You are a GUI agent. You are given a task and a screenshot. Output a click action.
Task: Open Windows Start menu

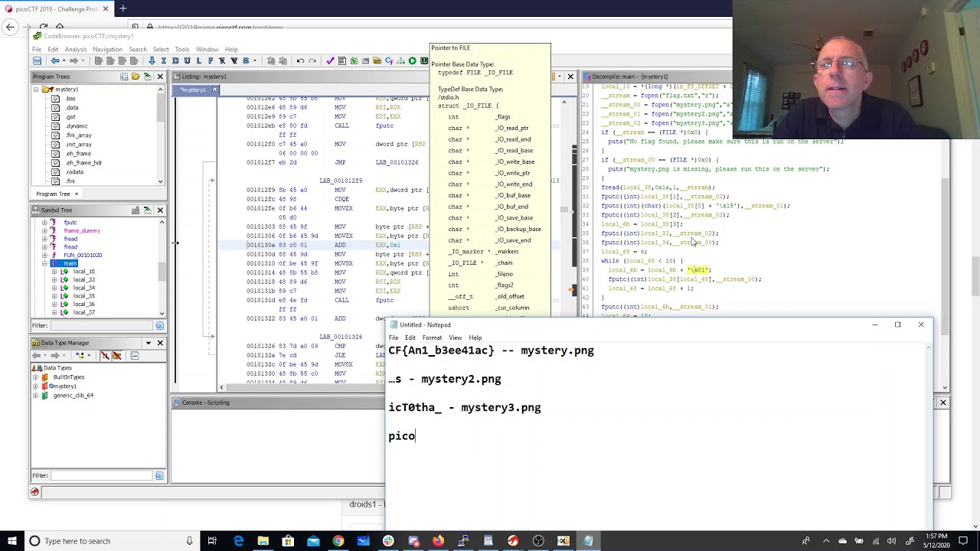(11, 541)
